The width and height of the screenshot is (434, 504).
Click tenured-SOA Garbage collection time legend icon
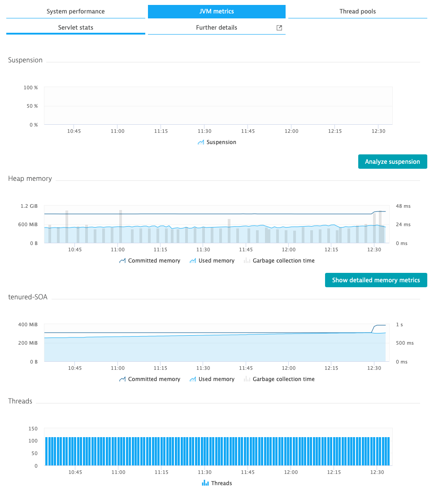point(247,379)
